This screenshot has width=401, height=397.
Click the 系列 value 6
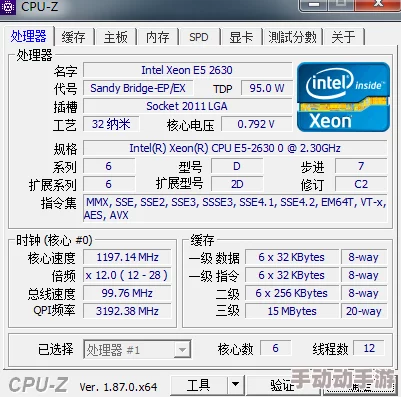(109, 166)
